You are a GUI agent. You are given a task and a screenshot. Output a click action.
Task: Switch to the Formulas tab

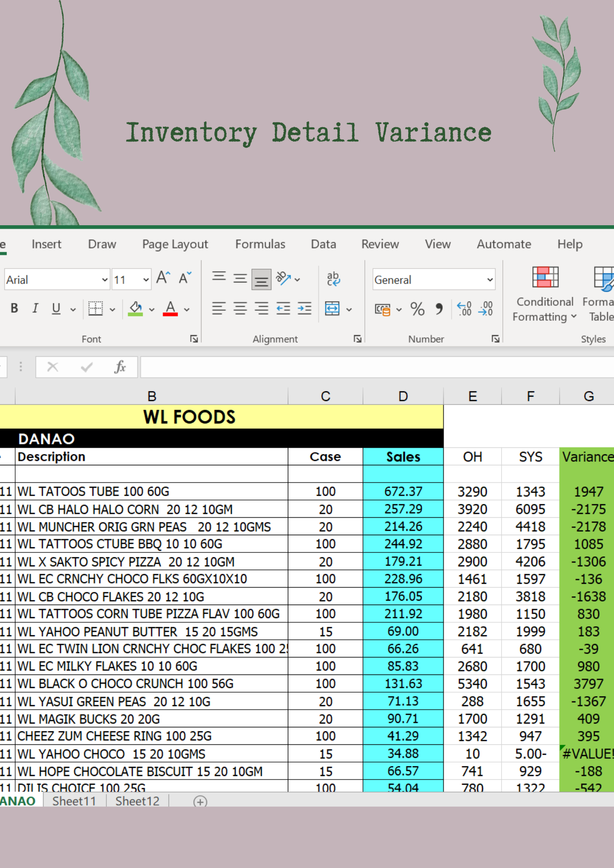pyautogui.click(x=260, y=244)
